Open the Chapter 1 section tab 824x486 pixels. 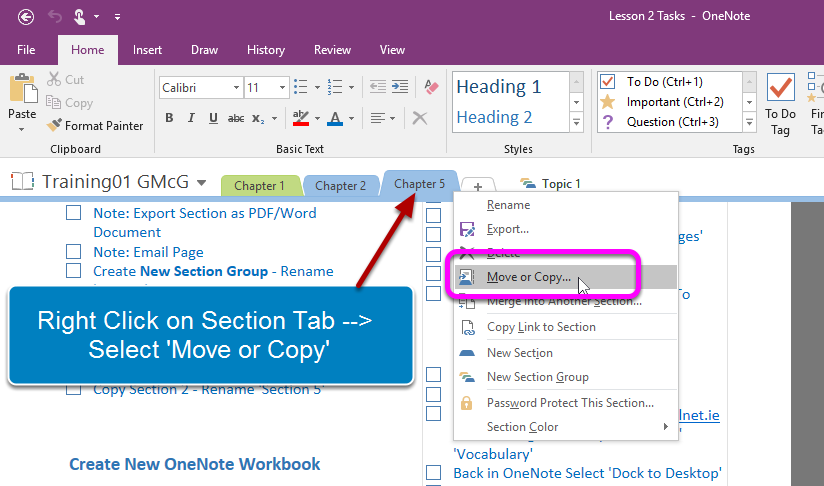(x=260, y=186)
